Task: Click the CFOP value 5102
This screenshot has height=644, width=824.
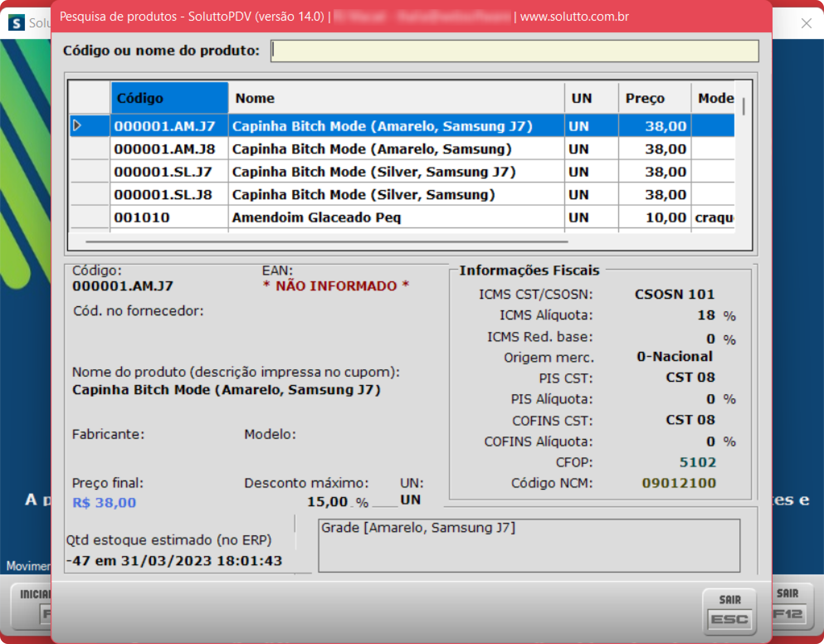Action: tap(697, 462)
